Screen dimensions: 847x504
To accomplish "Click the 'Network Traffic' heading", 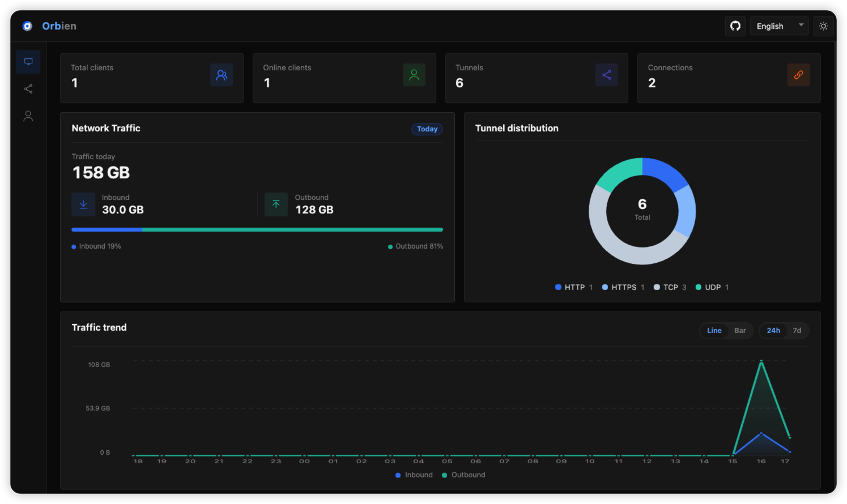I will click(x=106, y=129).
